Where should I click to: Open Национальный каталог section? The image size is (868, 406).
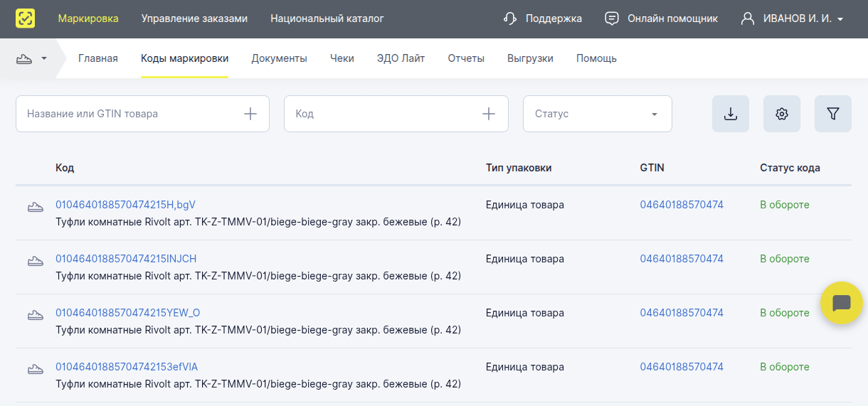(327, 18)
